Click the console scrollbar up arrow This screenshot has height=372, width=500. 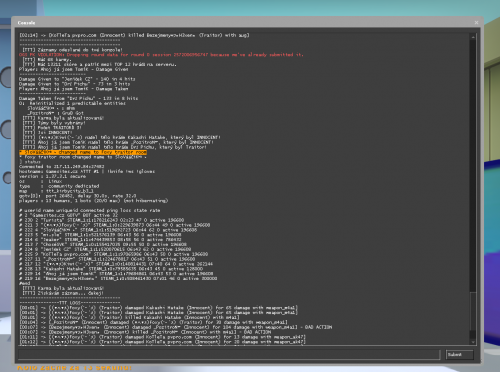coord(473,37)
